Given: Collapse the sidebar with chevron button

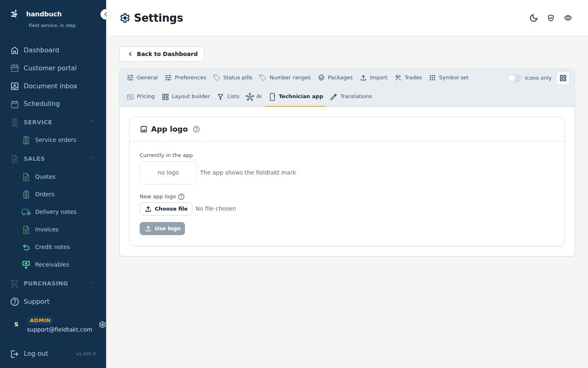Looking at the screenshot, I should click(x=105, y=14).
